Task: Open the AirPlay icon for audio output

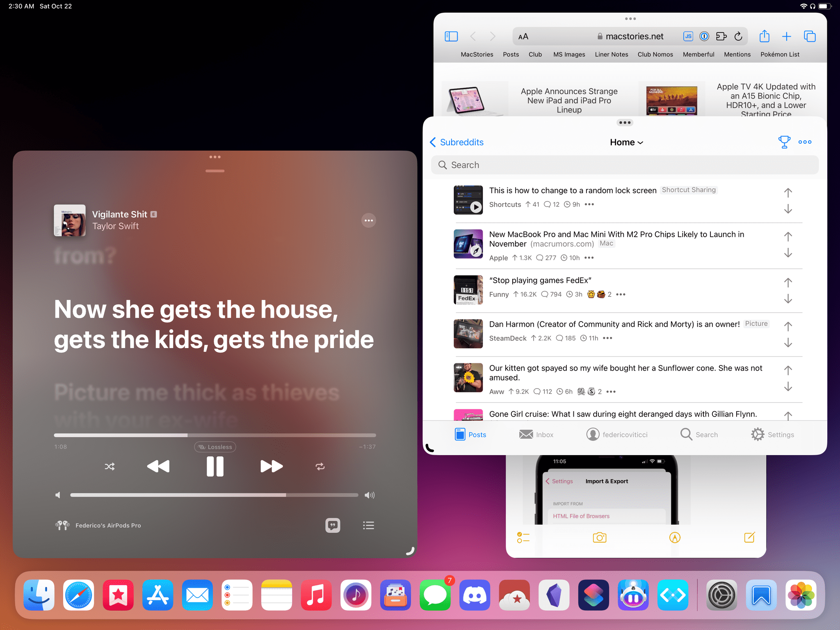Action: 62,525
